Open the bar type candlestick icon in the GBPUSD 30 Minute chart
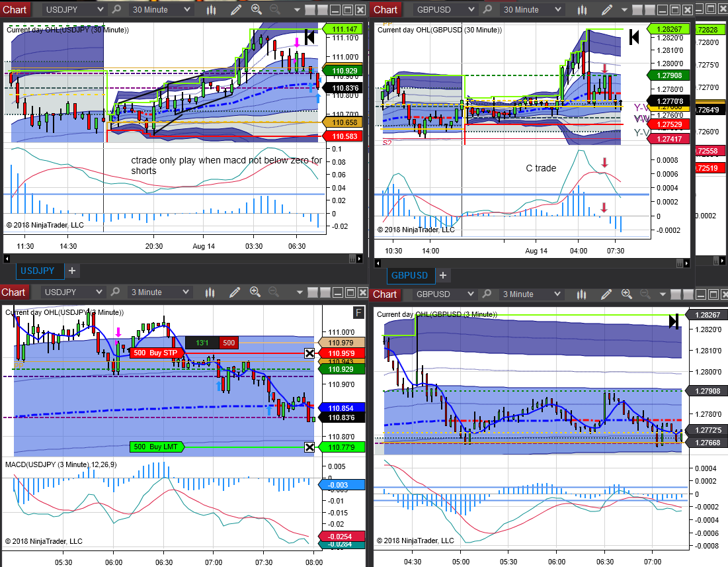The image size is (728, 567). coord(583,10)
